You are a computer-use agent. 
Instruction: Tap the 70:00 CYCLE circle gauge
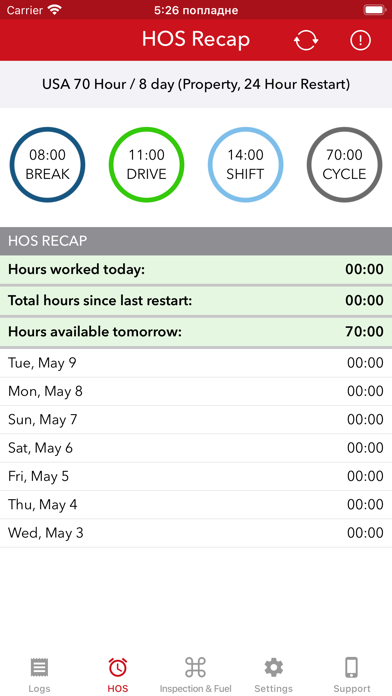344,165
